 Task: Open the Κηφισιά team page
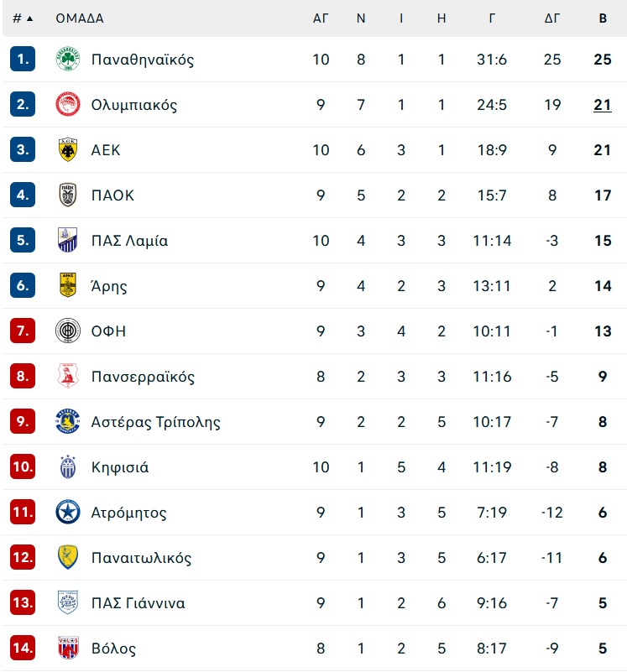pos(120,467)
